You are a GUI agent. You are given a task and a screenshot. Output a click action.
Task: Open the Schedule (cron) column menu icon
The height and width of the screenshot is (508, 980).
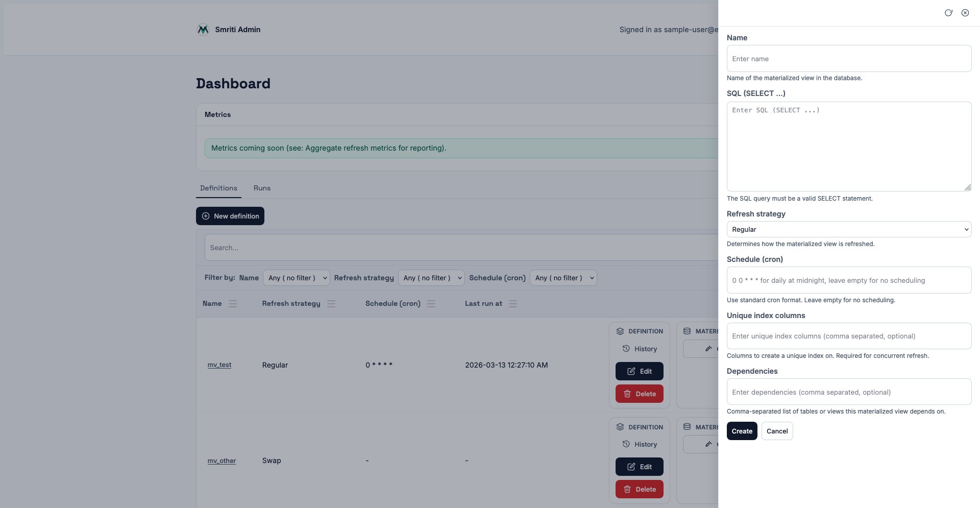[431, 304]
